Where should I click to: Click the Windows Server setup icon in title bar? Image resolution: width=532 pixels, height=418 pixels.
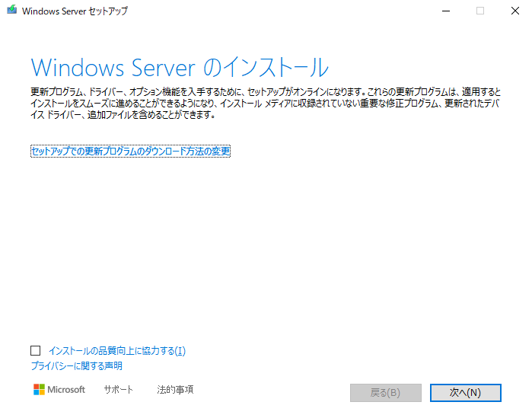click(x=11, y=11)
